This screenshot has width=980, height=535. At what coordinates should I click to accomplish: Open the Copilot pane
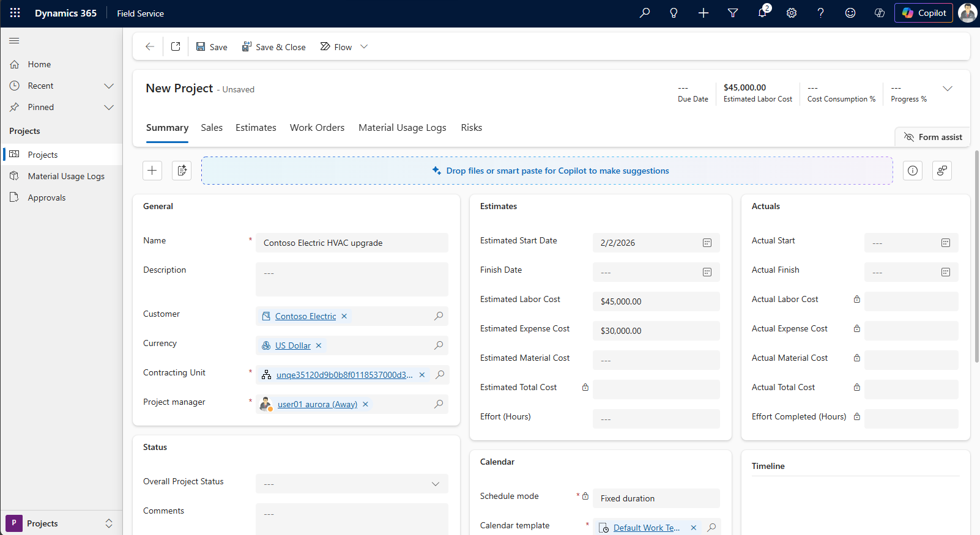pos(924,13)
